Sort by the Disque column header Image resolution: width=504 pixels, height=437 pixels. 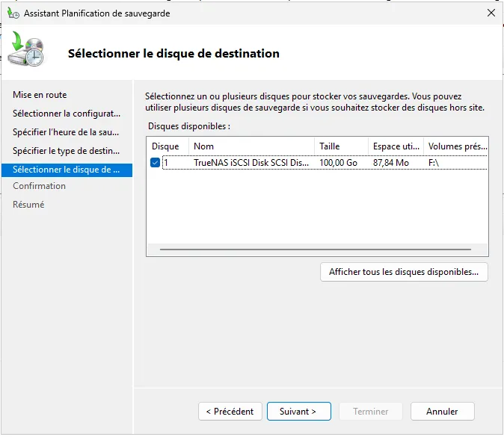[165, 146]
